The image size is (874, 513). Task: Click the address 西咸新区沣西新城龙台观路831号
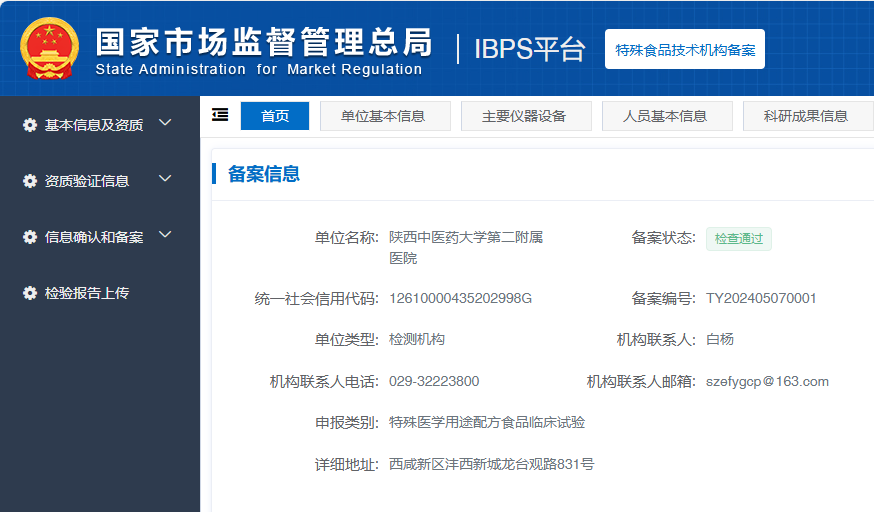492,464
